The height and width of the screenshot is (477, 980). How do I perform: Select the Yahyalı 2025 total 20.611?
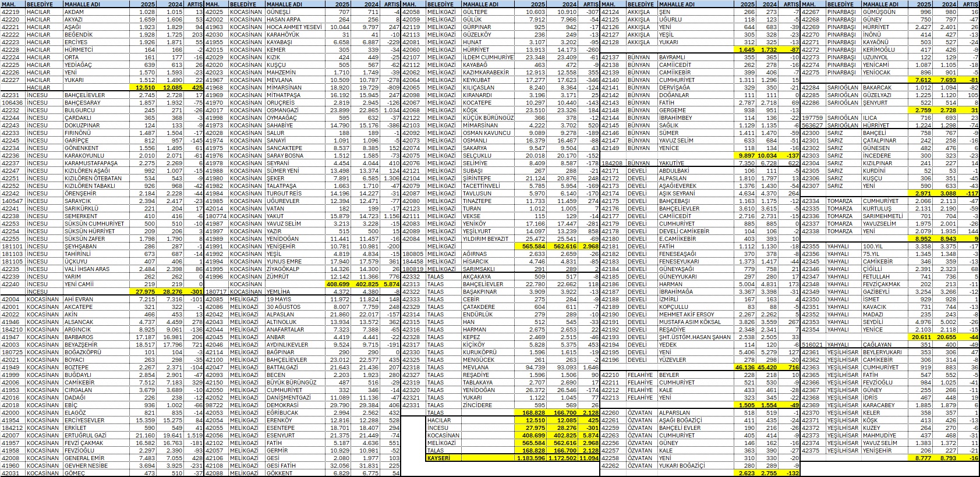tap(923, 337)
